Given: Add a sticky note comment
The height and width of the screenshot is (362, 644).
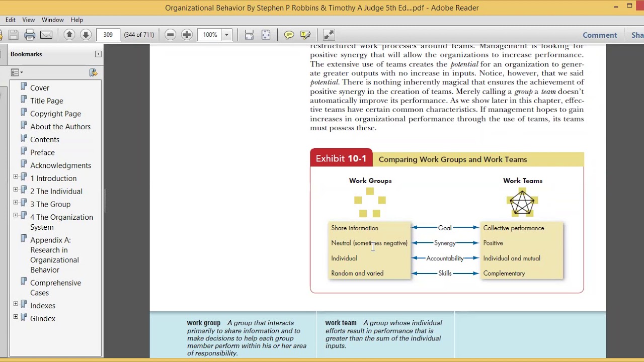Looking at the screenshot, I should click(289, 35).
